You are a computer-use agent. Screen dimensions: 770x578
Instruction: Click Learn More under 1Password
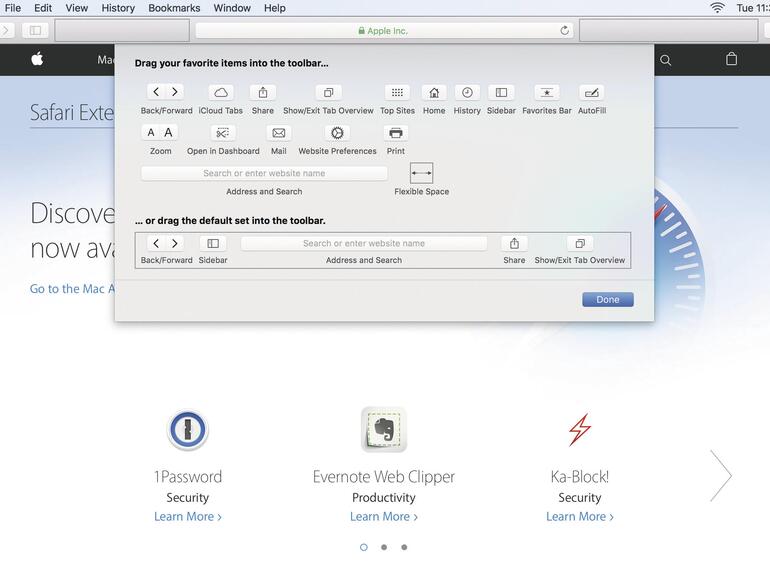coord(188,517)
